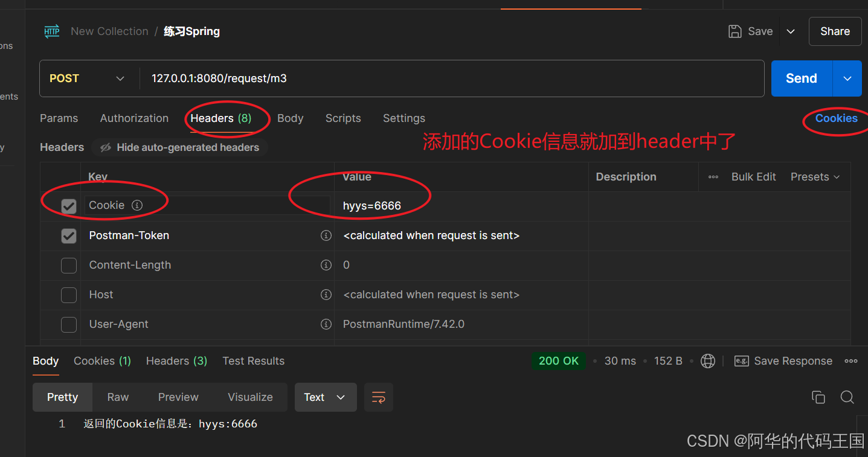This screenshot has width=868, height=457.
Task: Select the Pretty view
Action: tap(62, 397)
